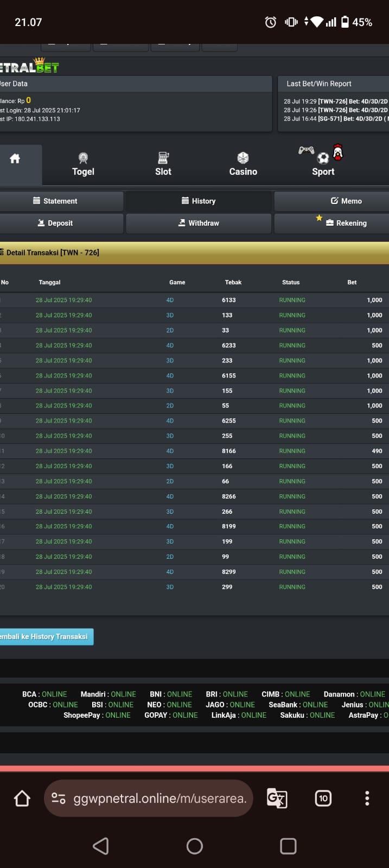This screenshot has width=389, height=868.
Task: Tap the URL address bar field
Action: click(x=160, y=798)
